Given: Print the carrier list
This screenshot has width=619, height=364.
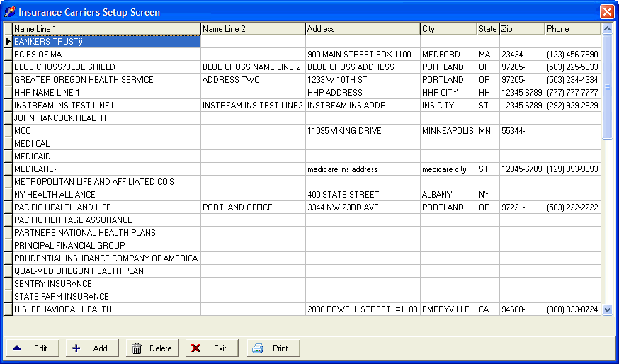Looking at the screenshot, I should tap(273, 348).
